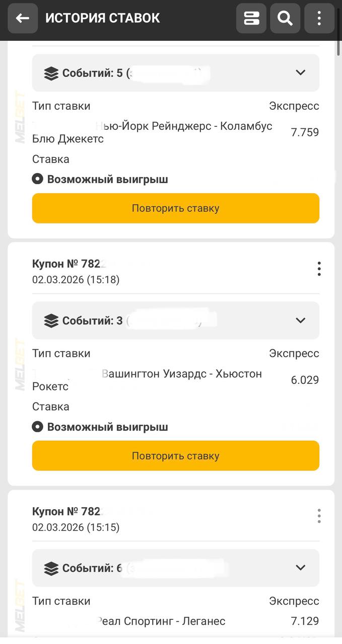The width and height of the screenshot is (342, 644).
Task: Click layers icon beside Событий: 6
Action: [x=51, y=569]
